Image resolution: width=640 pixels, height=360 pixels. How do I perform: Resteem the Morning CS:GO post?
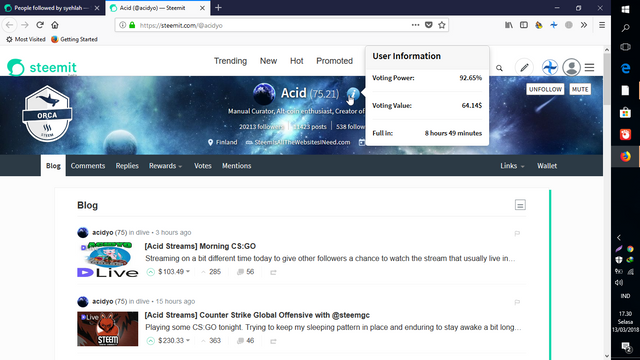[273, 272]
